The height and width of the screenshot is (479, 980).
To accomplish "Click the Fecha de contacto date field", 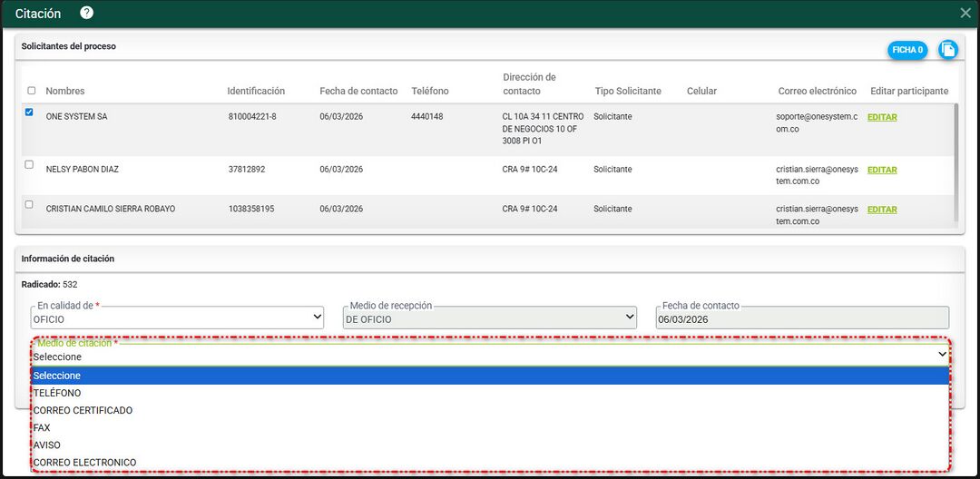I will click(x=801, y=318).
